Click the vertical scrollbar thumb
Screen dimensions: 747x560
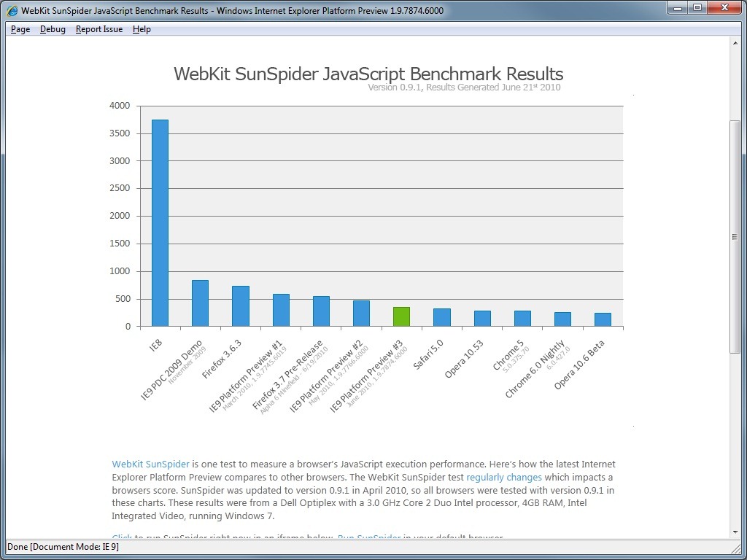735,237
